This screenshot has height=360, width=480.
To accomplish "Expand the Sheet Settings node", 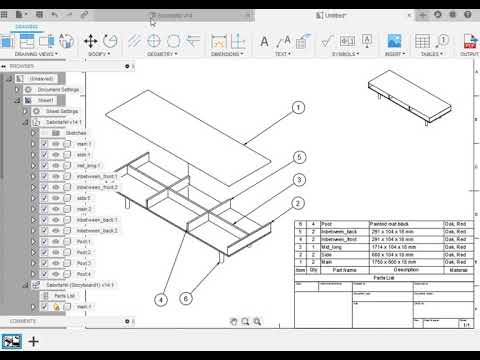I will coord(25,111).
